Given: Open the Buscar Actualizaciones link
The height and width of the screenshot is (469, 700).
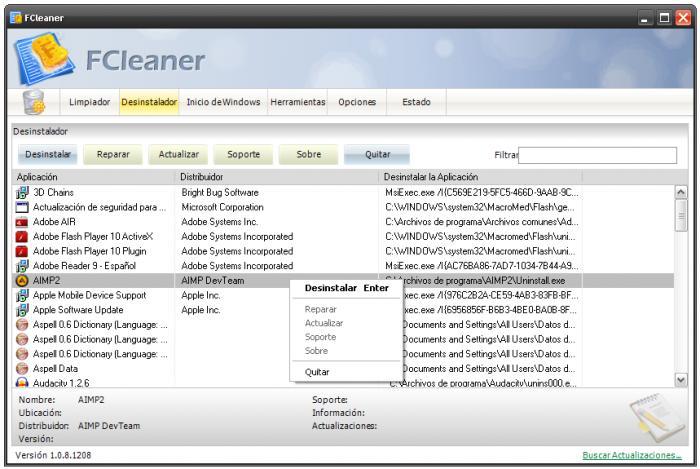Looking at the screenshot, I should click(x=632, y=456).
